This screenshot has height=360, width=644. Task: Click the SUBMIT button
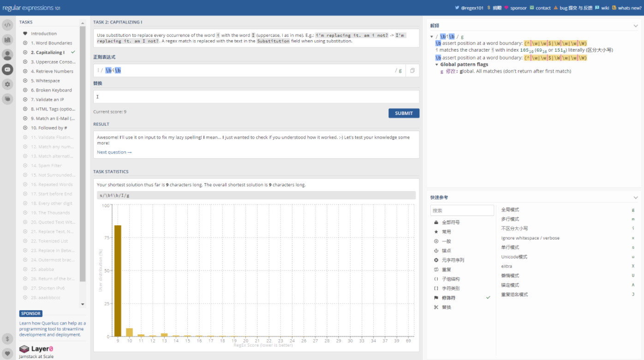pos(404,114)
